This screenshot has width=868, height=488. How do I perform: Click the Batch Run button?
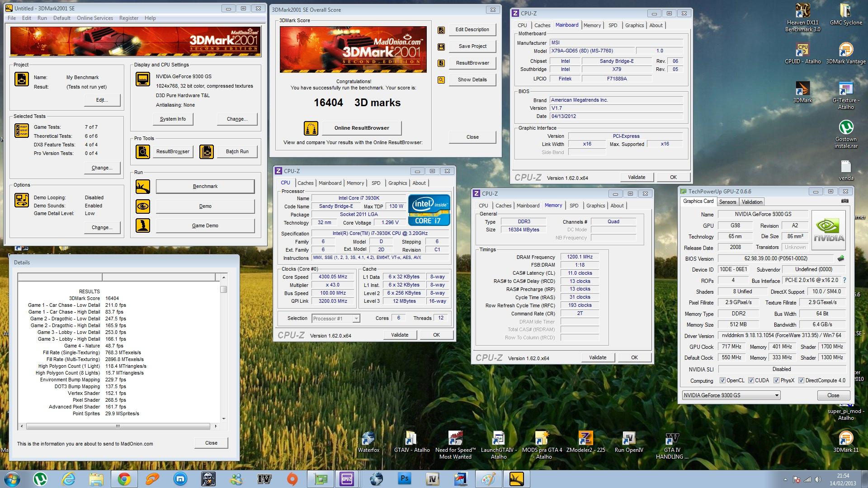[237, 152]
